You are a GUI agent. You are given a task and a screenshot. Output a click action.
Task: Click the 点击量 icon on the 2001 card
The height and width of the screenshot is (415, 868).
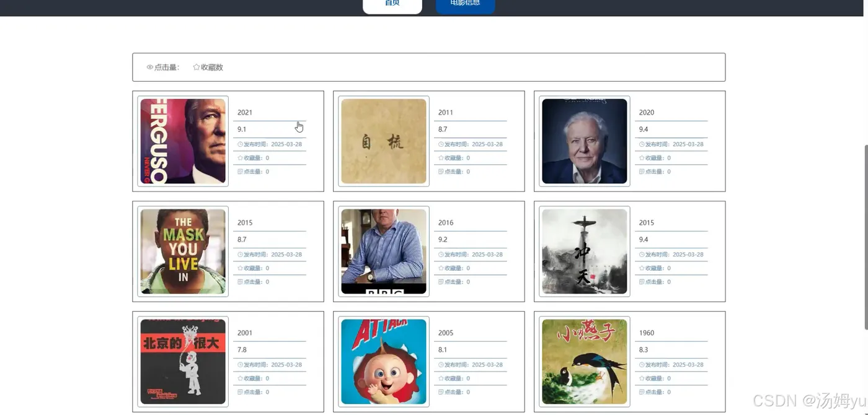240,392
